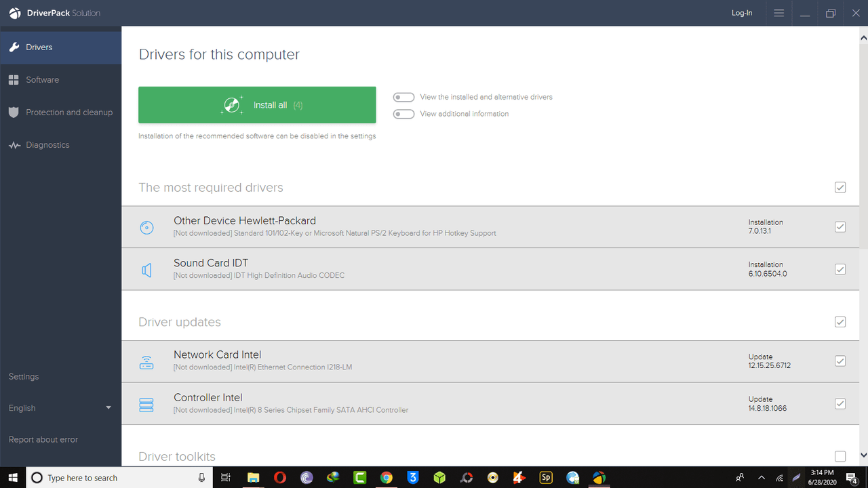
Task: Open Task View on the taskbar
Action: click(226, 477)
